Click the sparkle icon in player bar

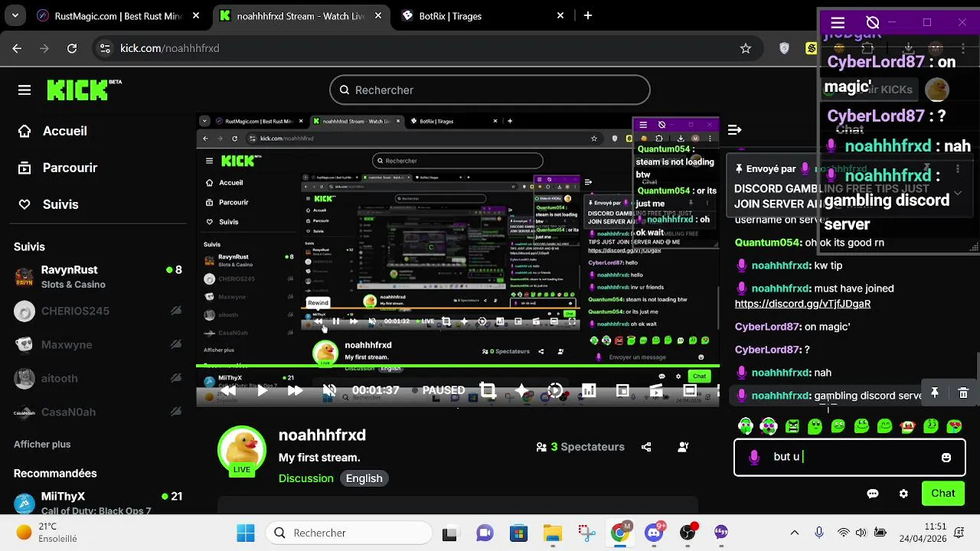522,390
